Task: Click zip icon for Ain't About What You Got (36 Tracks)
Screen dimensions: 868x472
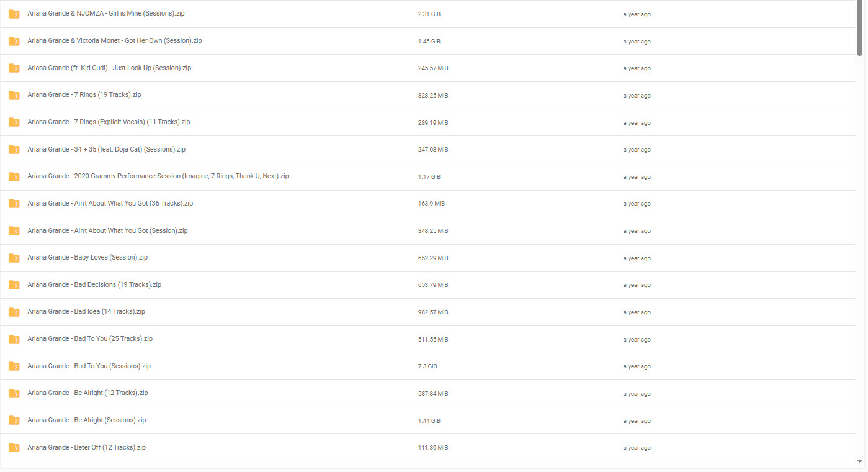Action: pyautogui.click(x=14, y=204)
